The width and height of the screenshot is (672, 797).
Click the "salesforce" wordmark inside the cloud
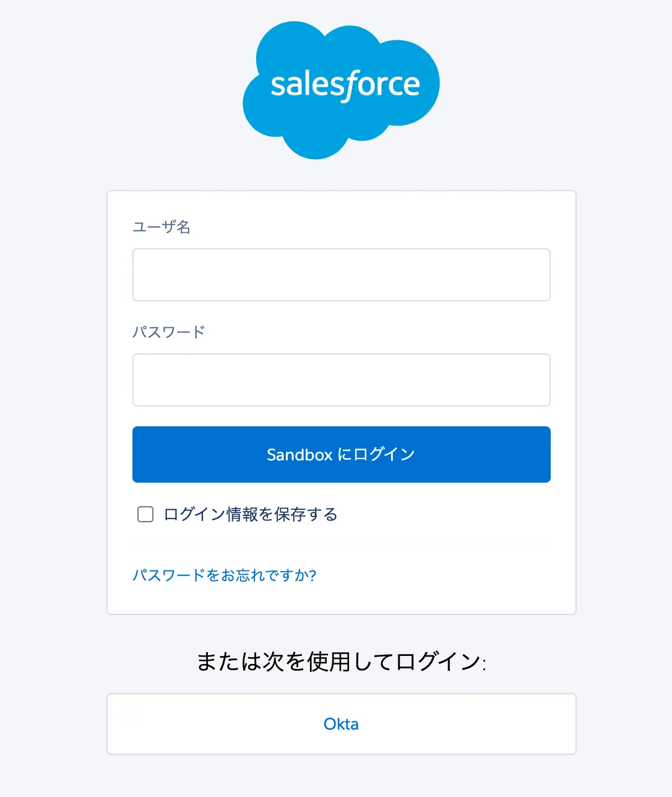tap(345, 85)
